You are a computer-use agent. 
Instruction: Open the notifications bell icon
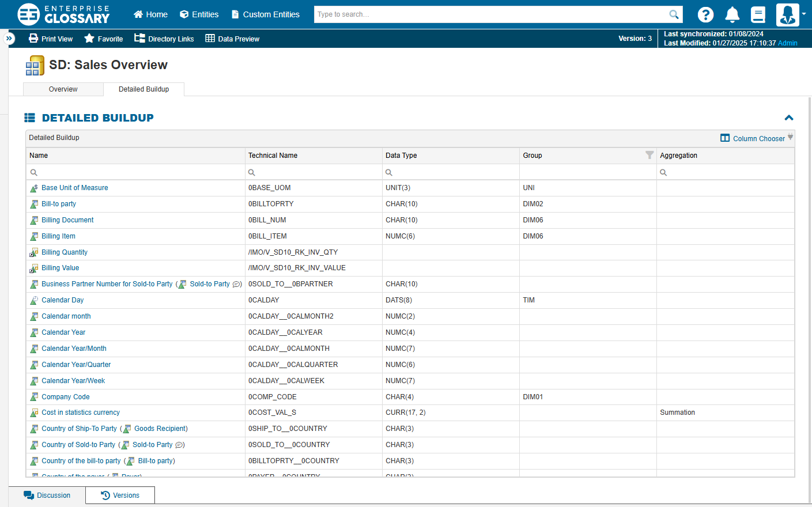(x=732, y=14)
